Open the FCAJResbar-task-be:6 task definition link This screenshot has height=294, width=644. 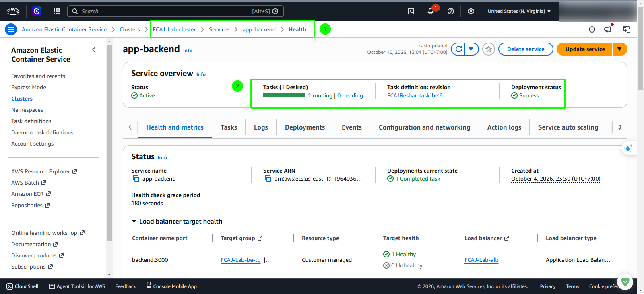pos(415,95)
